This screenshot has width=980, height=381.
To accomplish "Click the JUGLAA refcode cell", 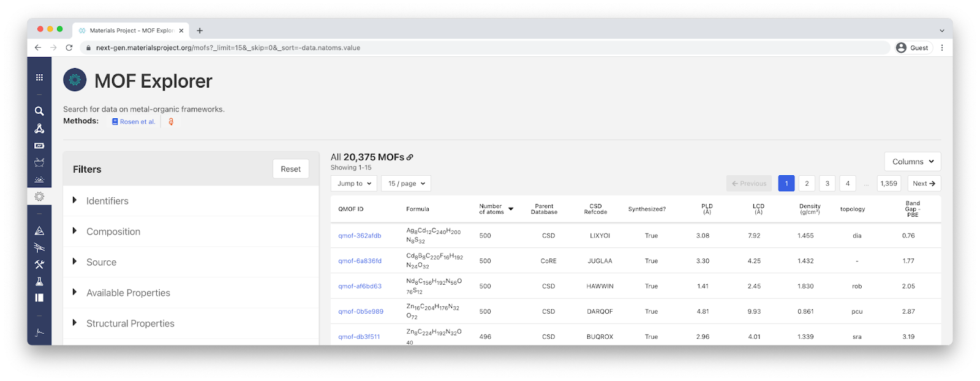I will pos(600,261).
